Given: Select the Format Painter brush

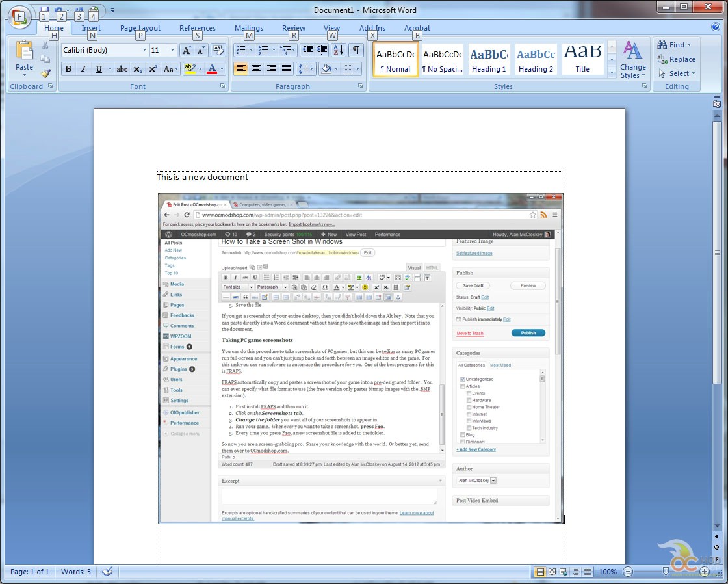Looking at the screenshot, I should coord(45,73).
